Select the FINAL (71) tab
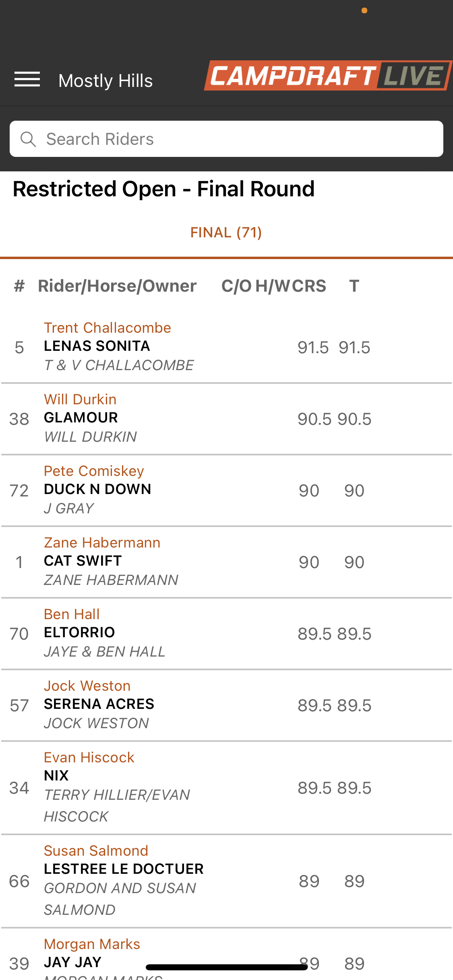The height and width of the screenshot is (980, 453). pos(226,233)
